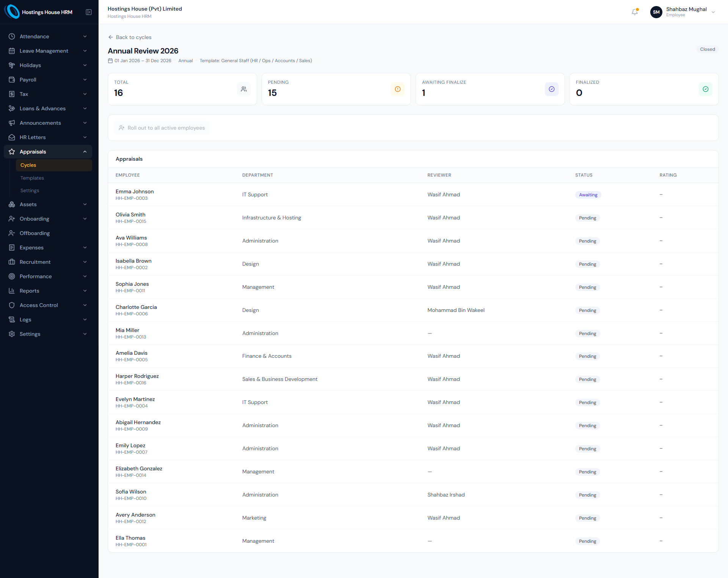
Task: Open the Holidays menu item
Action: click(x=48, y=65)
